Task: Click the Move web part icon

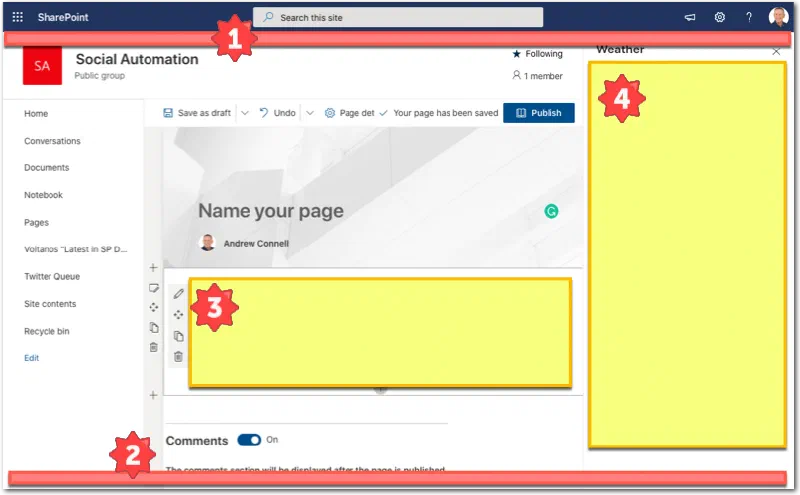Action: click(x=178, y=315)
